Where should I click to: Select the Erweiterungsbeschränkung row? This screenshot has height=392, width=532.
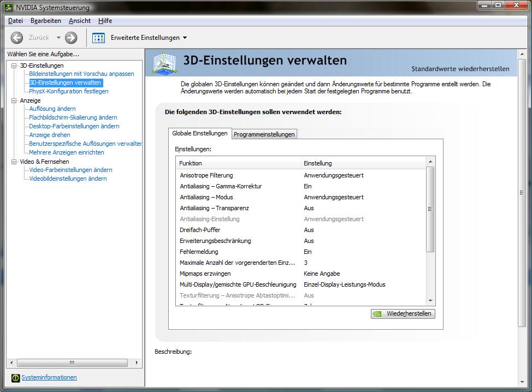pos(300,241)
